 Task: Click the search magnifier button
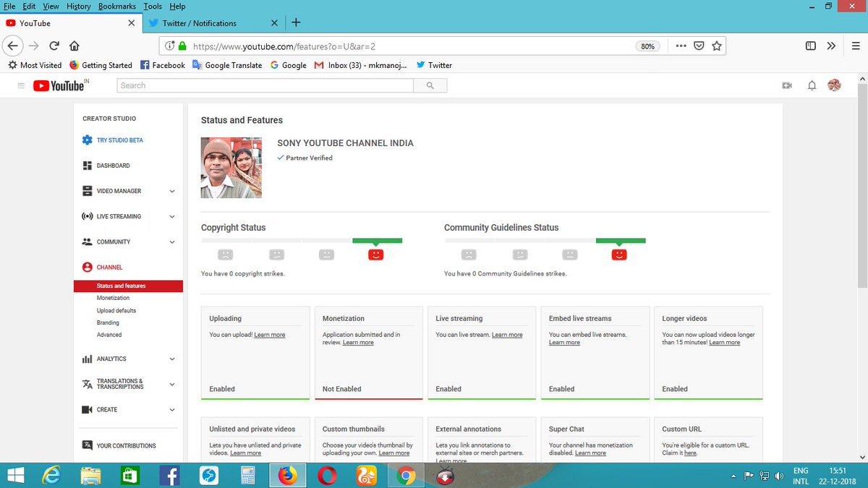point(430,85)
